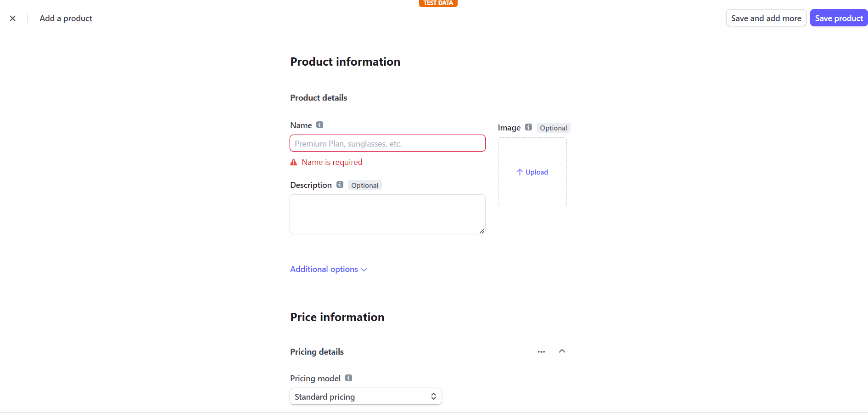Click the Description info icon
This screenshot has height=413, width=868.
340,185
